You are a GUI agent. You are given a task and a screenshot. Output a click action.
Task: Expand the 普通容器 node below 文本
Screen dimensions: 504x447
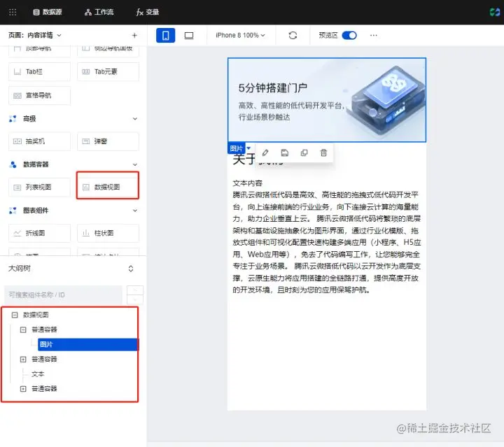coord(23,389)
